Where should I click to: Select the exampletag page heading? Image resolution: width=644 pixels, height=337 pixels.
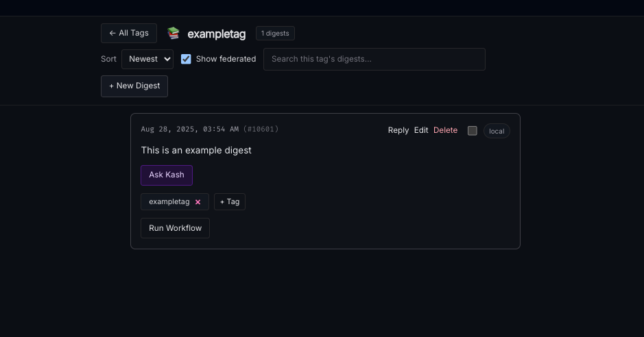[x=216, y=34]
